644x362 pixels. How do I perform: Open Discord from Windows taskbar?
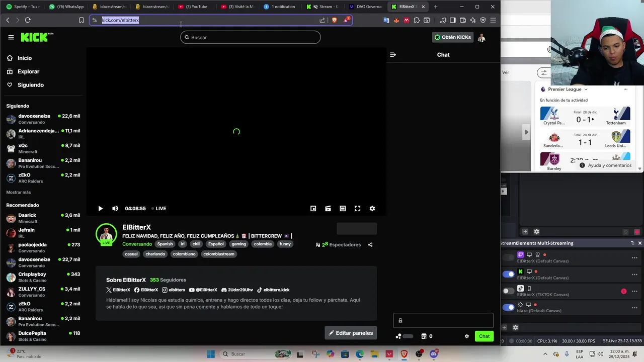coord(434,354)
